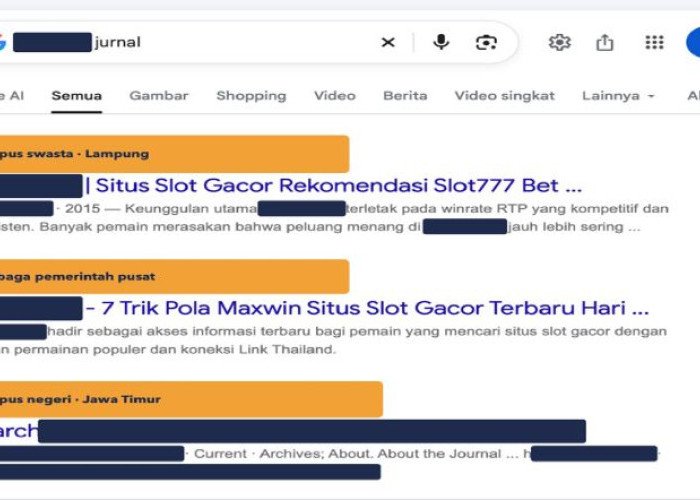Open the Video tab
Screen dimensions: 700x500
coord(335,96)
